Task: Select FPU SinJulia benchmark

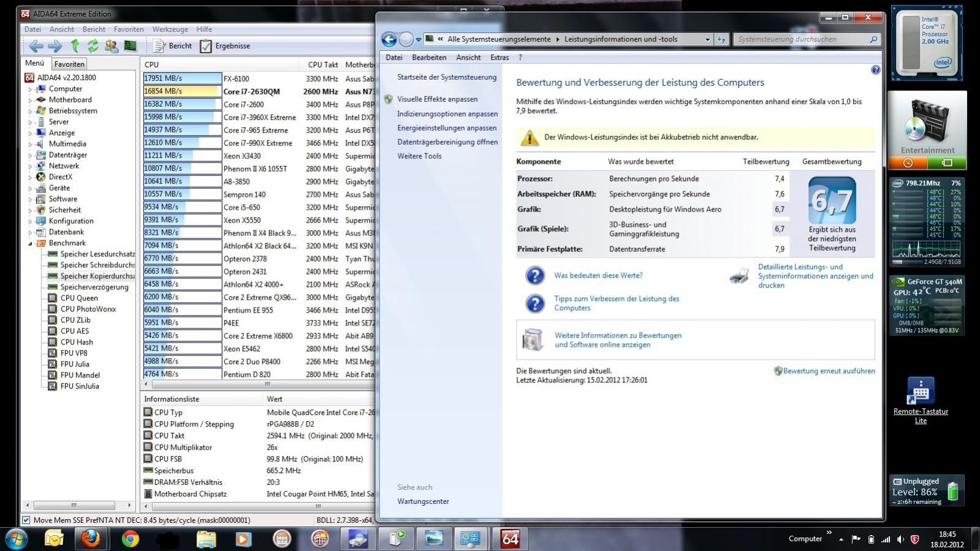Action: (x=80, y=387)
